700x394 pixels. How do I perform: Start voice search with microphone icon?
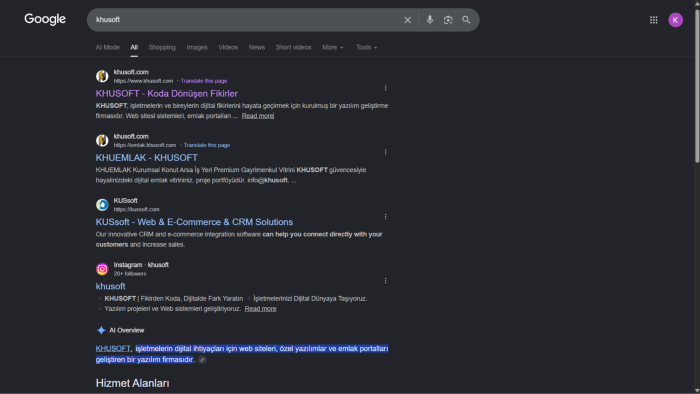tap(429, 20)
